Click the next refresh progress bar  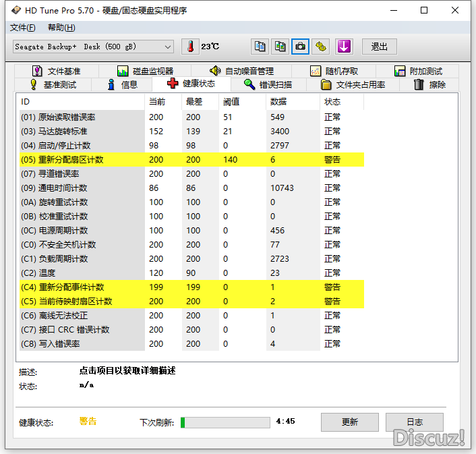click(x=225, y=422)
